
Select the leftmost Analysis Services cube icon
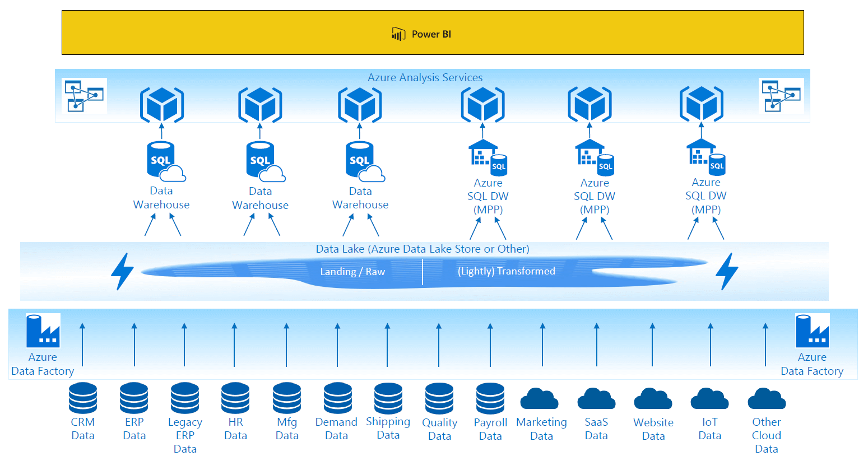click(x=161, y=105)
